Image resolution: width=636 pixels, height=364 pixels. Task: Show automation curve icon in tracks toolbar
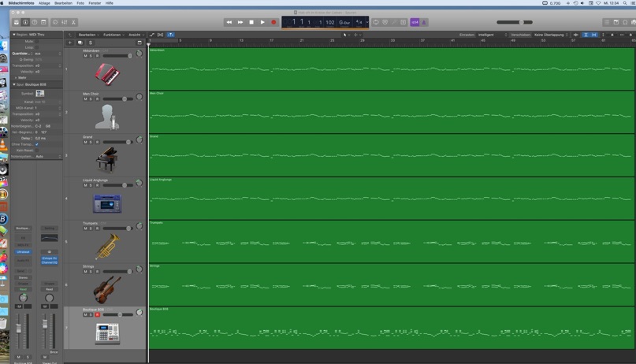[x=151, y=35]
